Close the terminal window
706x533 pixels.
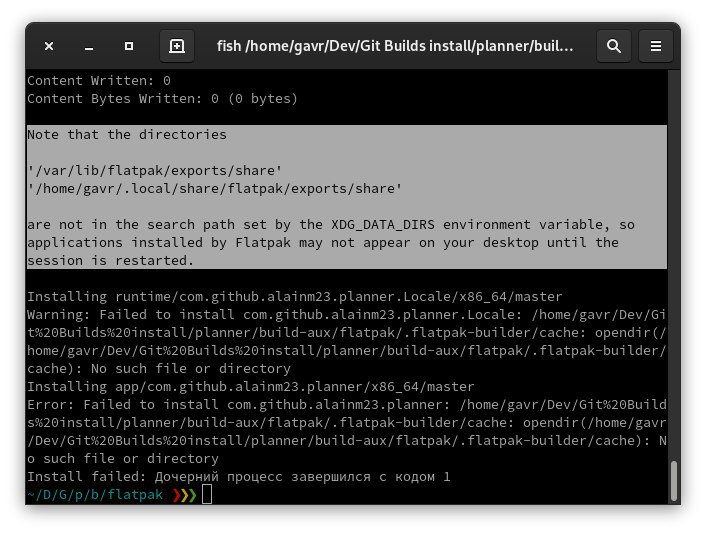pyautogui.click(x=49, y=46)
